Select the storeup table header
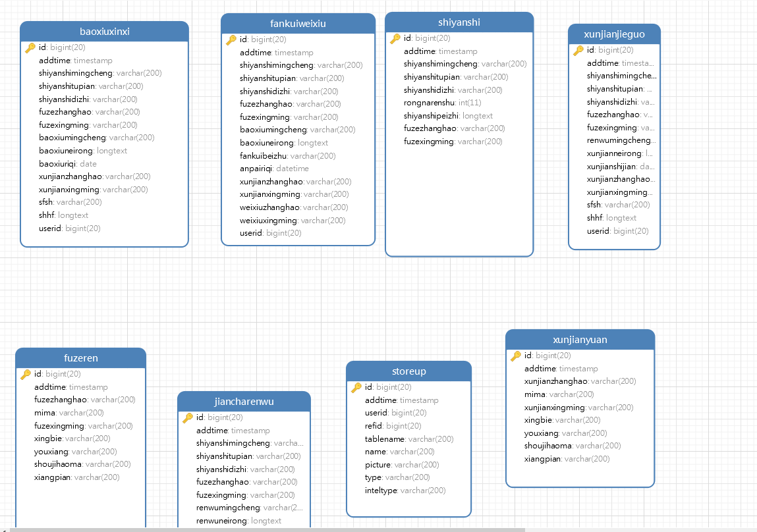 [409, 371]
